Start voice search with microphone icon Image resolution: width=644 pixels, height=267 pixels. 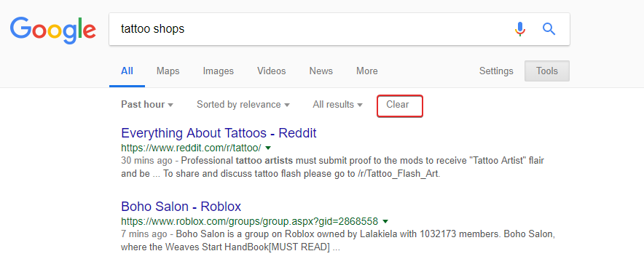click(x=520, y=29)
